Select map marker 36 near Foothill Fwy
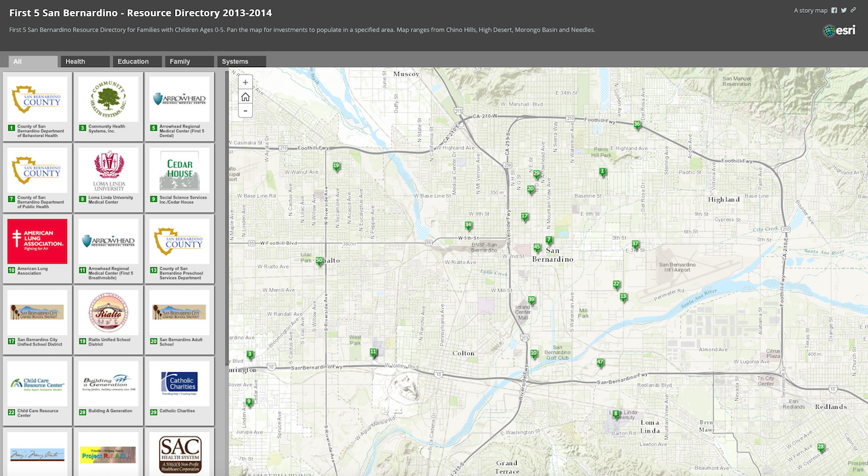The width and height of the screenshot is (868, 476). point(637,125)
